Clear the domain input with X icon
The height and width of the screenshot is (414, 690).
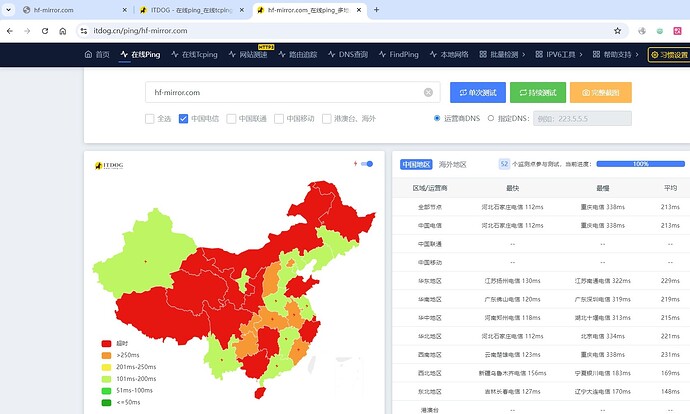428,92
